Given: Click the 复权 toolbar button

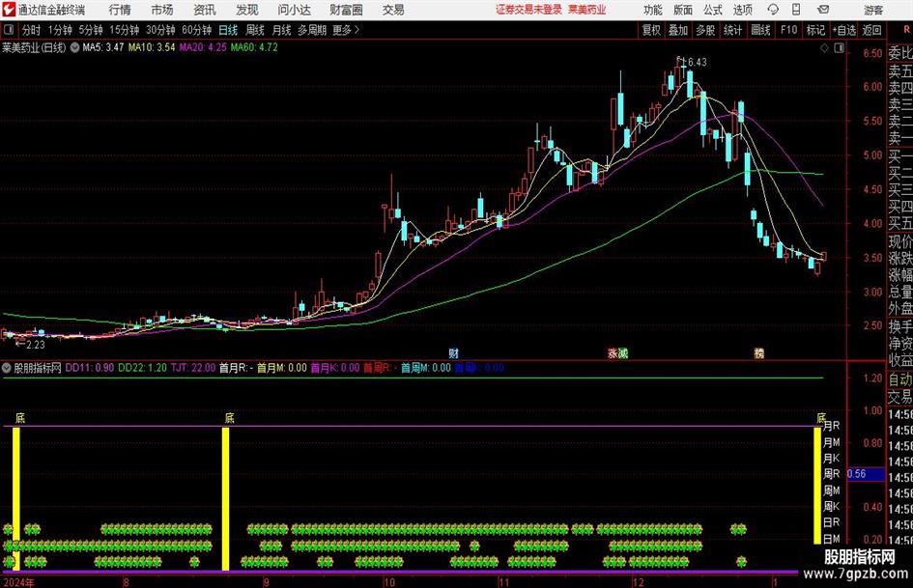Looking at the screenshot, I should coord(651,30).
